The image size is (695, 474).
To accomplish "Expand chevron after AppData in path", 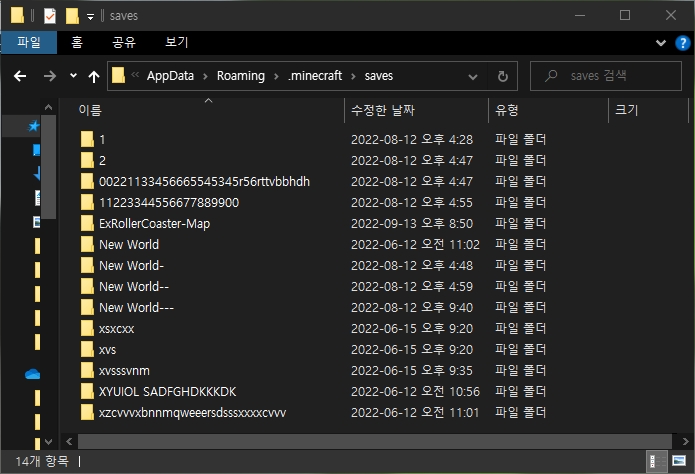I will coord(205,76).
